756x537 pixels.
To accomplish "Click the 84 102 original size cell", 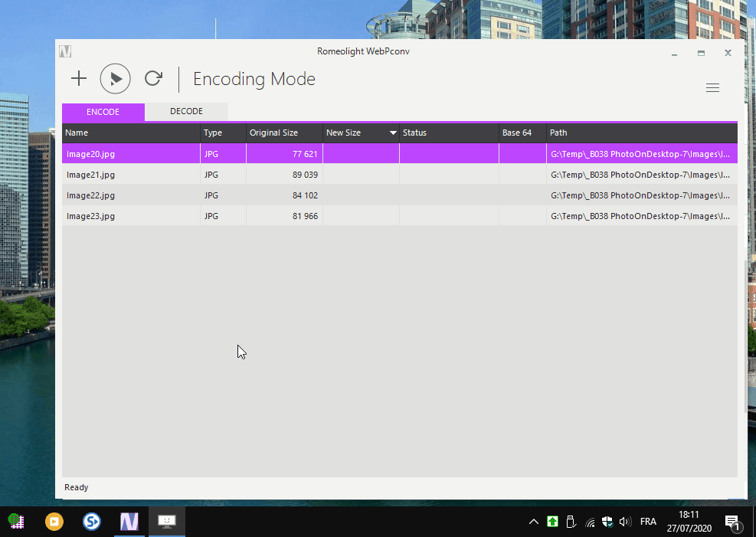I will (284, 195).
